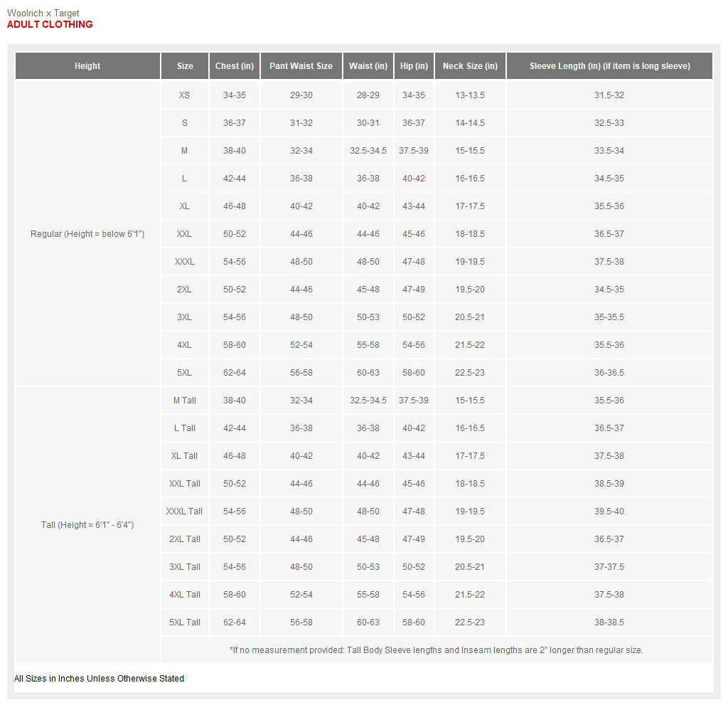Click the Height column header
728x710 pixels.
87,66
